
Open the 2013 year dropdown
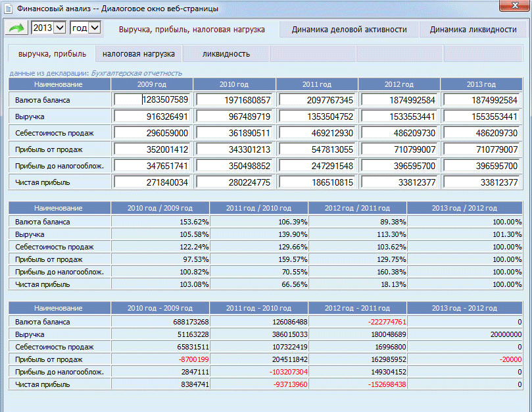[48, 28]
